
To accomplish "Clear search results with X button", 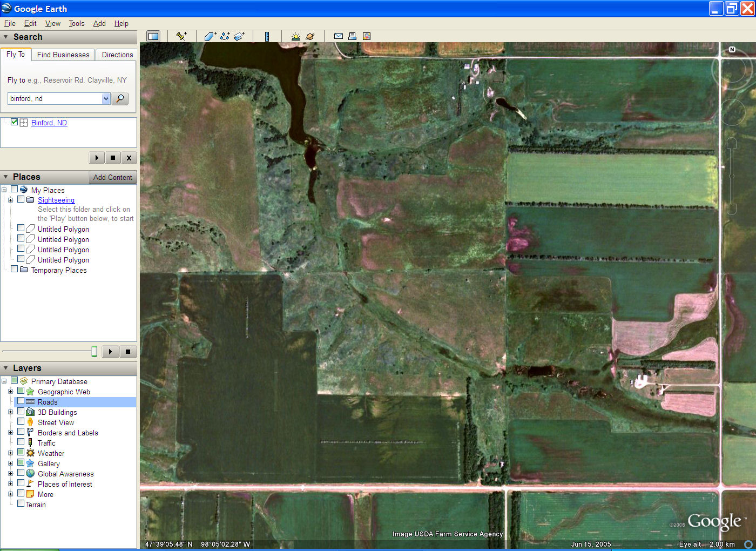I will pos(129,158).
